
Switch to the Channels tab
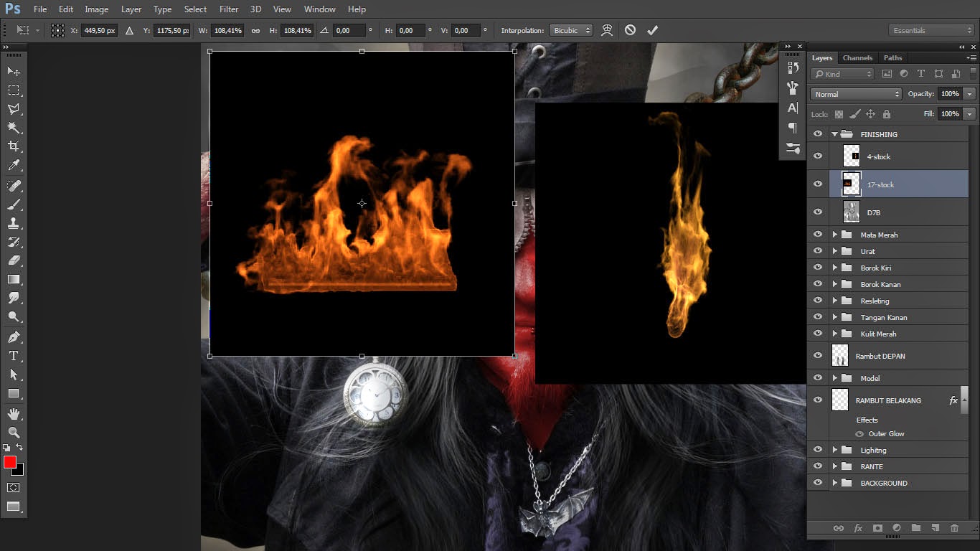click(857, 58)
